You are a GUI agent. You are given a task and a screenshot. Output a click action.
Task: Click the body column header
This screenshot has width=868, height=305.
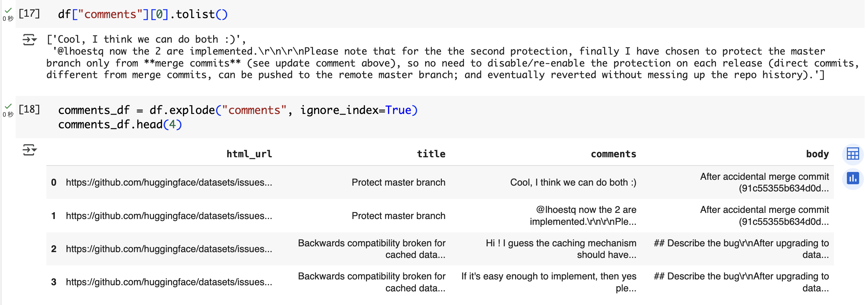pos(817,154)
